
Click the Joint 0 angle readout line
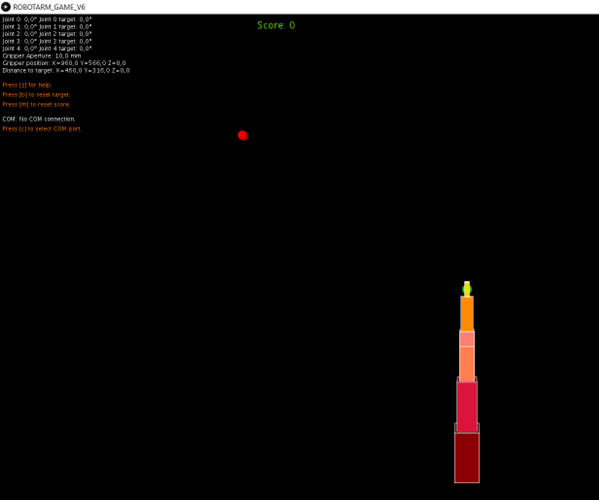[x=47, y=19]
